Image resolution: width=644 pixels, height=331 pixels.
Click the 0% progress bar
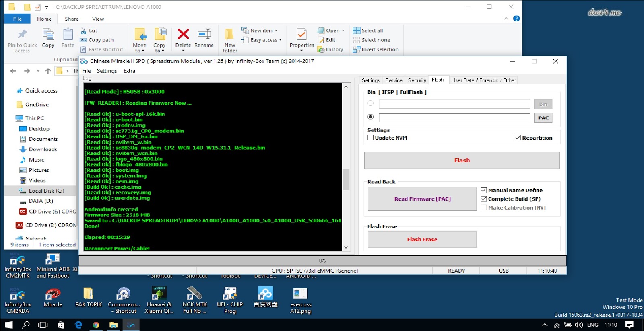pos(322,261)
